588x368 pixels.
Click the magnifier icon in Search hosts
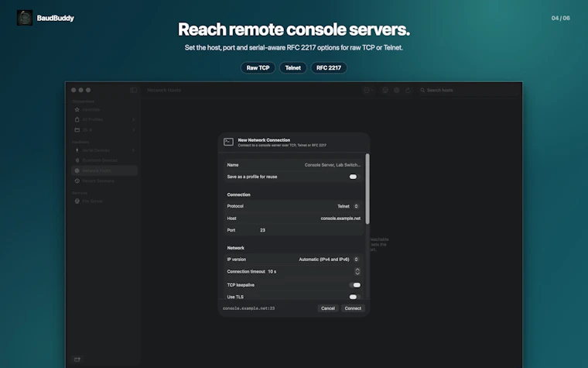pos(422,90)
